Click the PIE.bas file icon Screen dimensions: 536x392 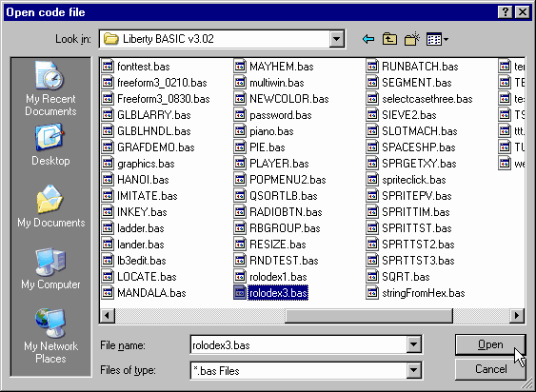[240, 147]
